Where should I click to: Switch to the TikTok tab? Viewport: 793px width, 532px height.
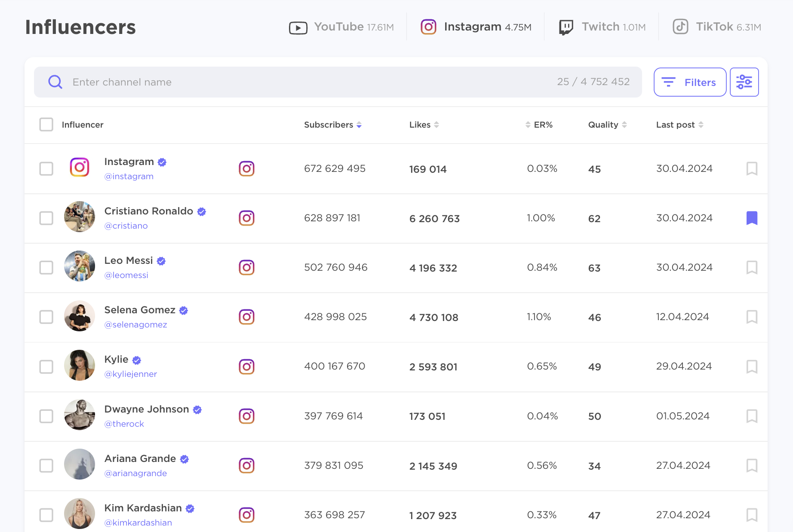(x=717, y=27)
